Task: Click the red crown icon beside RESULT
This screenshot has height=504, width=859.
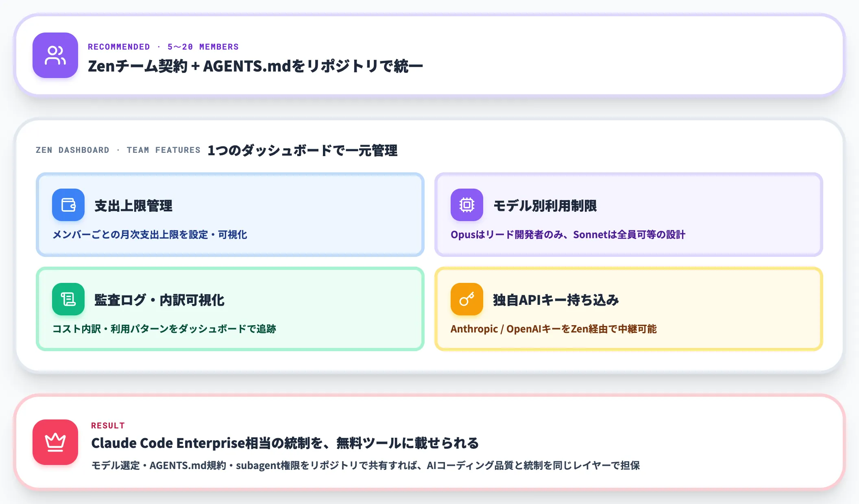Action: coord(55,442)
